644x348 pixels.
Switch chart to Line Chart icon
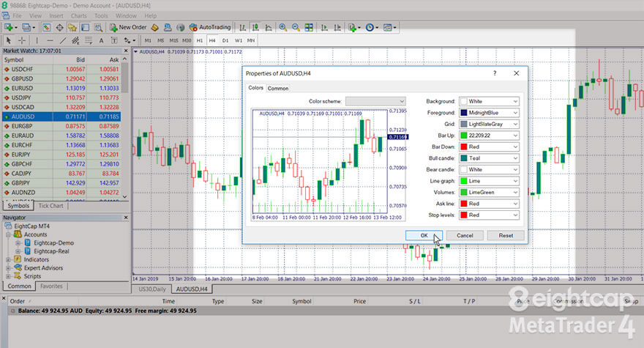[269, 27]
